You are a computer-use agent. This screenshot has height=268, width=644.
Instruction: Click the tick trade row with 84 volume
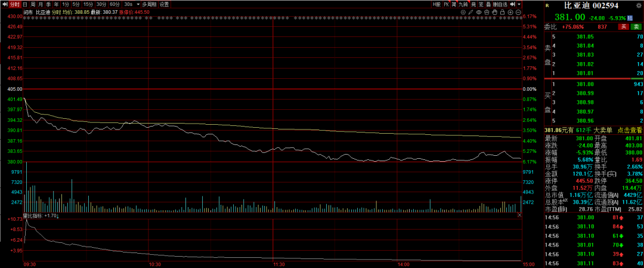[x=593, y=227]
